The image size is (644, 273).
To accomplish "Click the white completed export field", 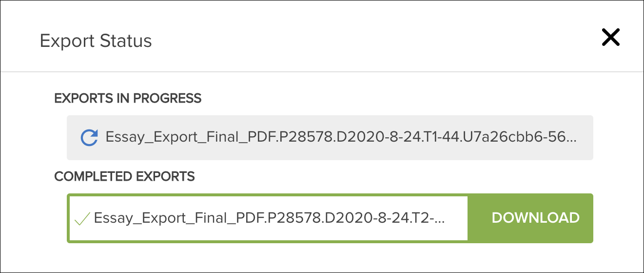I will coord(269,218).
